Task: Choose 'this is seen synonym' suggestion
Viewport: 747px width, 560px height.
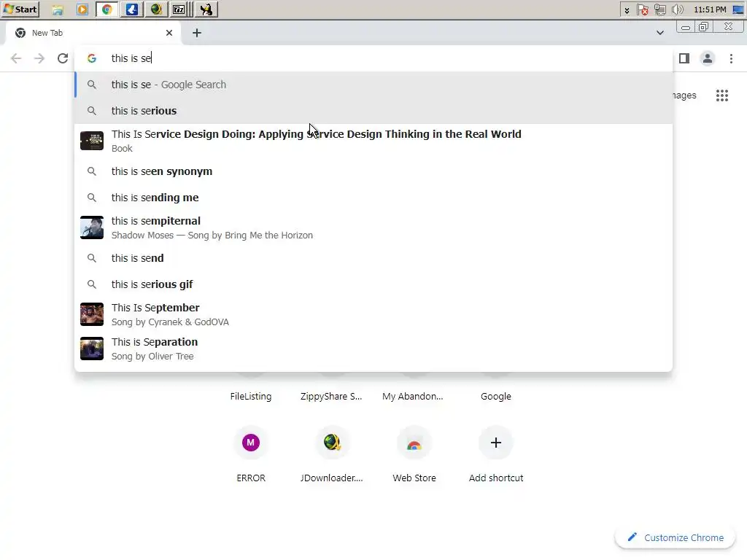Action: (x=373, y=171)
